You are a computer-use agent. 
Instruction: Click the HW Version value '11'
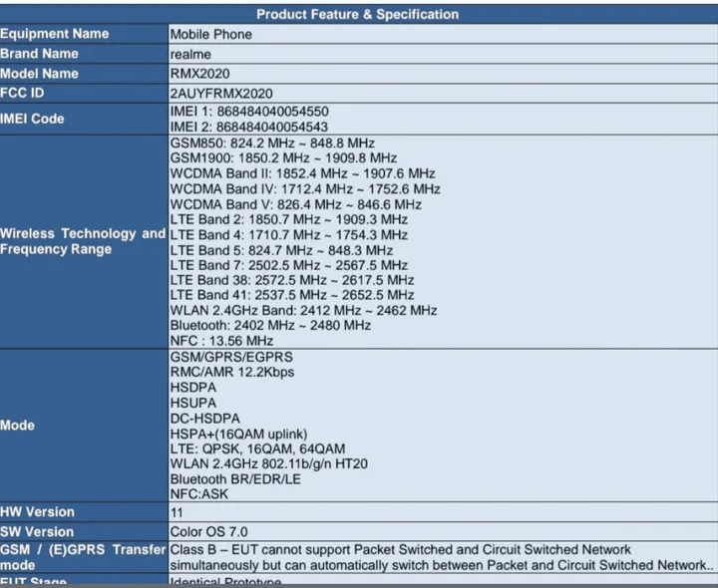click(x=177, y=512)
